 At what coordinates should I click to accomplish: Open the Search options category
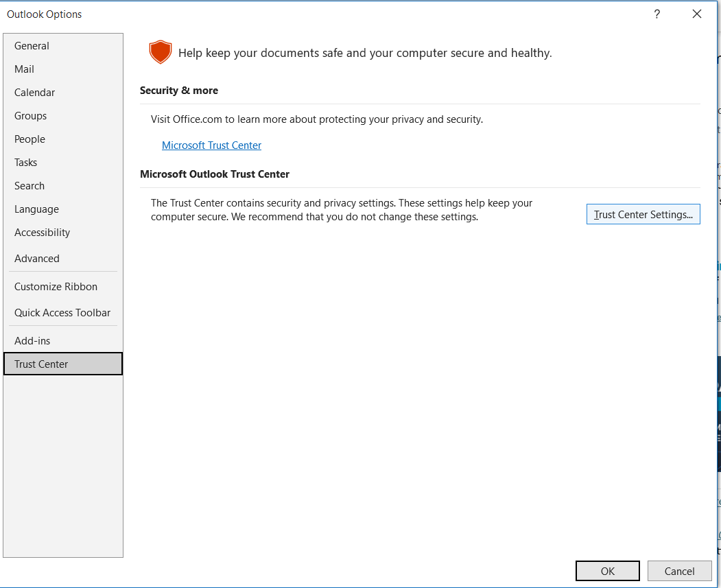63,186
